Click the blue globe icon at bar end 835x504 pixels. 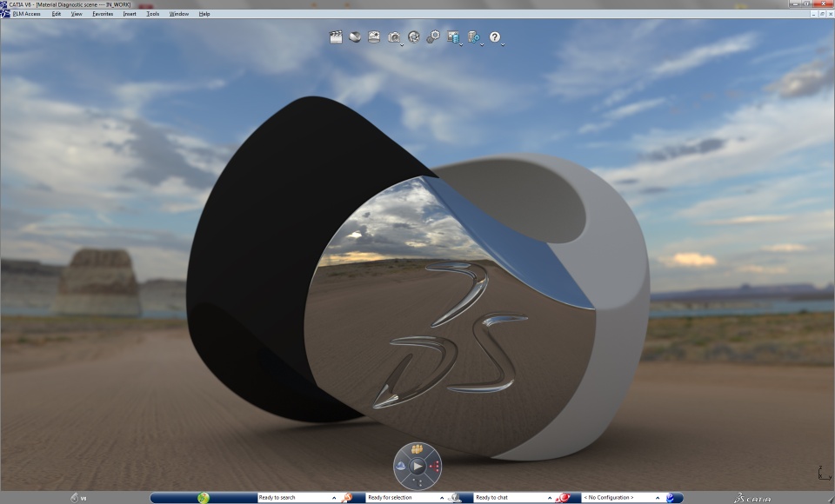(x=671, y=498)
